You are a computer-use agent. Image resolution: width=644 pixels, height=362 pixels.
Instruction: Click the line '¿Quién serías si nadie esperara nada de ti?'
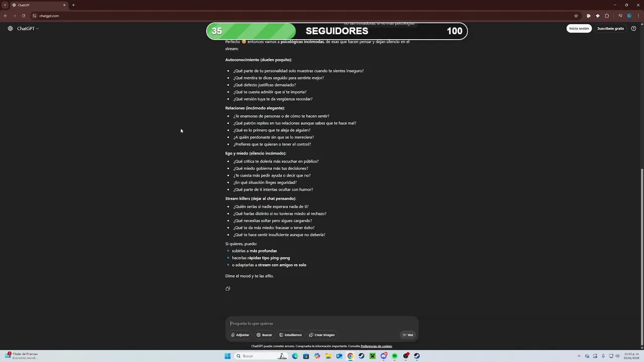[x=271, y=207]
